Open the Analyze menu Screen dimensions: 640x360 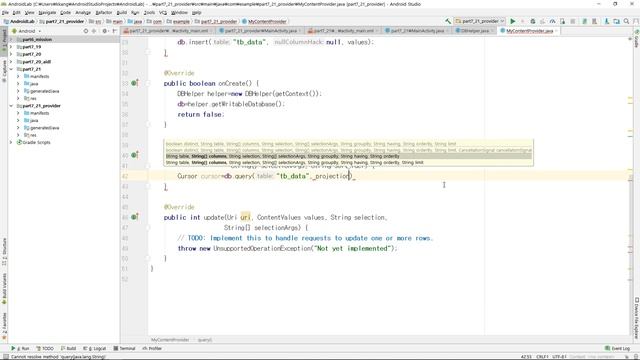point(83,13)
